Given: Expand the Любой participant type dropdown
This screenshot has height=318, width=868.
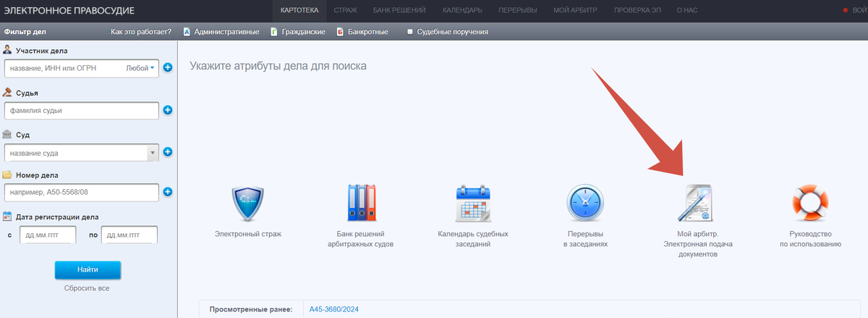Looking at the screenshot, I should click(x=141, y=68).
